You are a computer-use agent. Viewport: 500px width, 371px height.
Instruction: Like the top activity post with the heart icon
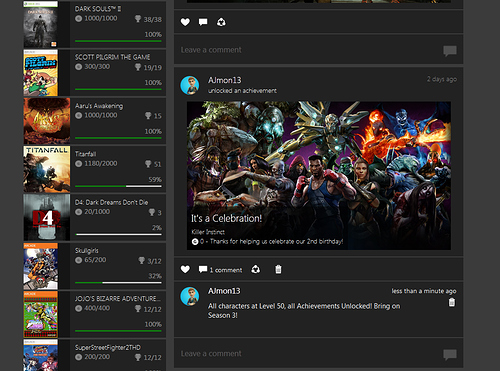(x=185, y=22)
